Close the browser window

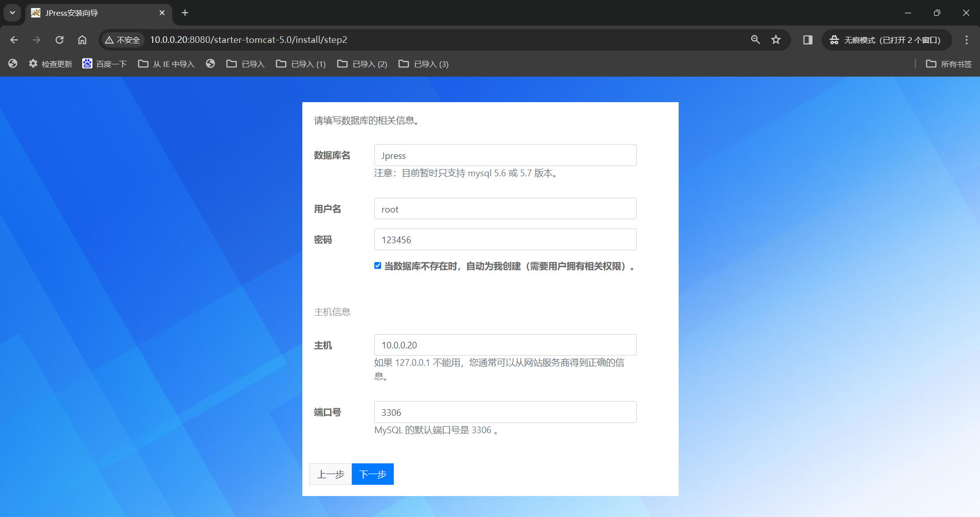pos(966,13)
